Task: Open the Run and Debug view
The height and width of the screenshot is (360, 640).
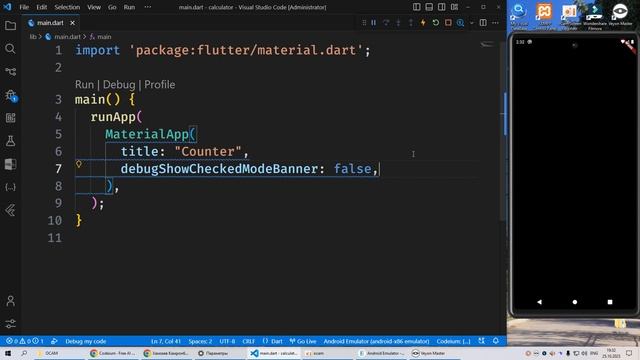Action: [10, 95]
